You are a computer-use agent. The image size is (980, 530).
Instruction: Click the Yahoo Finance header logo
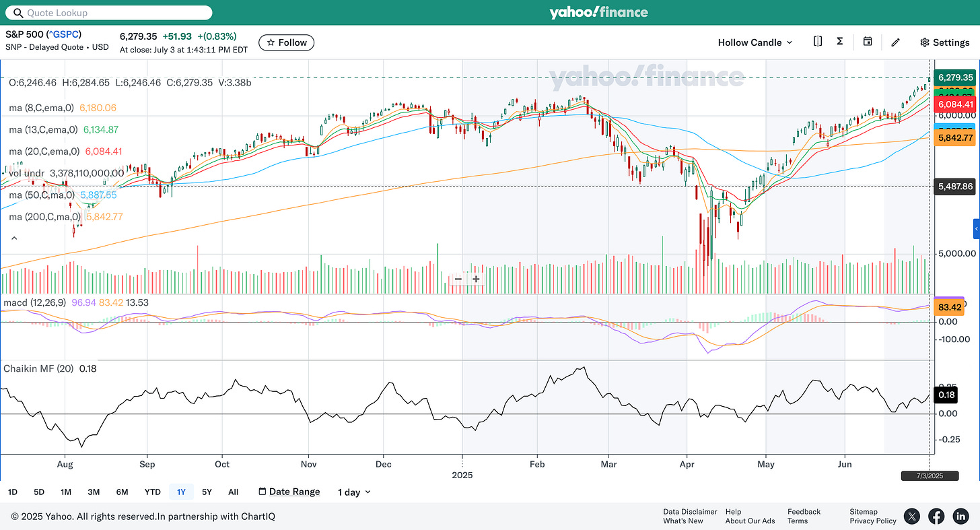[x=598, y=13]
